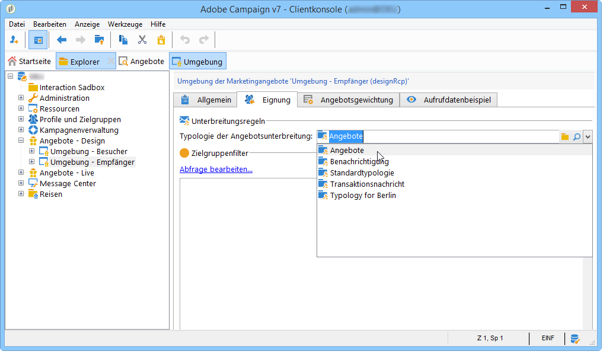
Task: Click the scissors cut icon
Action: [142, 40]
